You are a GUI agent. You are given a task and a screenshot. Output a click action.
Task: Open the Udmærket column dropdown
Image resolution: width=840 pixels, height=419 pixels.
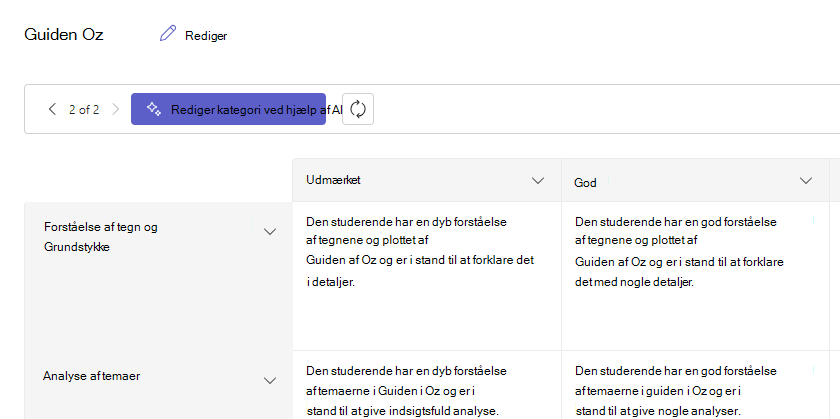538,181
